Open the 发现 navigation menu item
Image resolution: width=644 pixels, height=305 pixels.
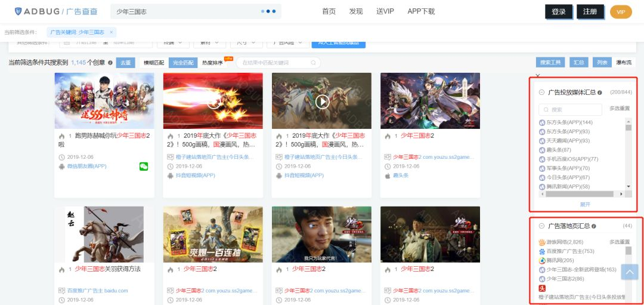(356, 11)
